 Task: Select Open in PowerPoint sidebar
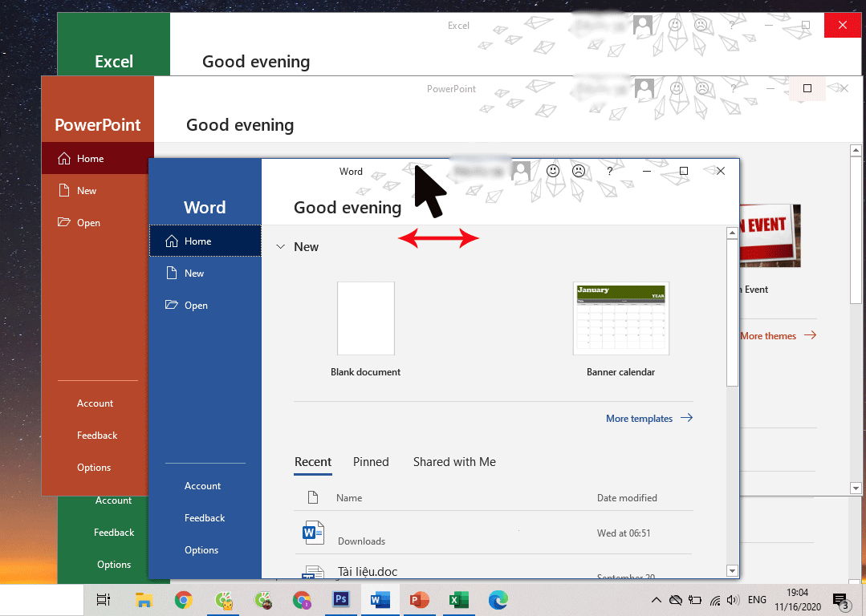click(95, 222)
